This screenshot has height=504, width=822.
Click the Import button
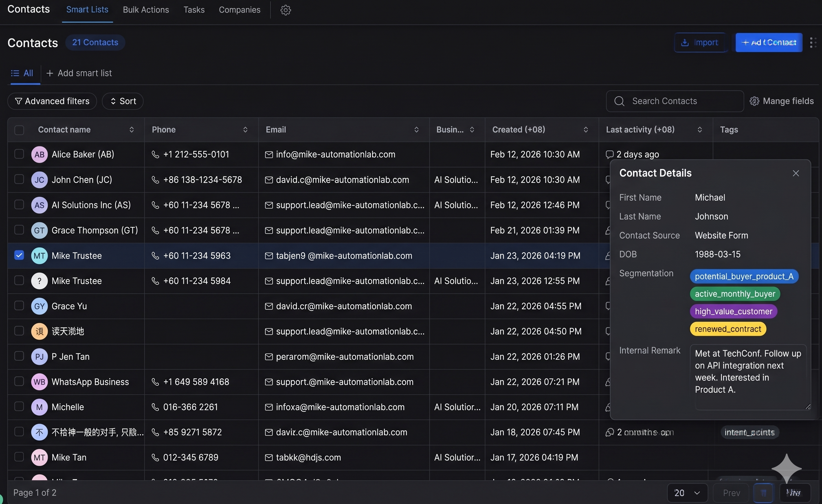[700, 43]
